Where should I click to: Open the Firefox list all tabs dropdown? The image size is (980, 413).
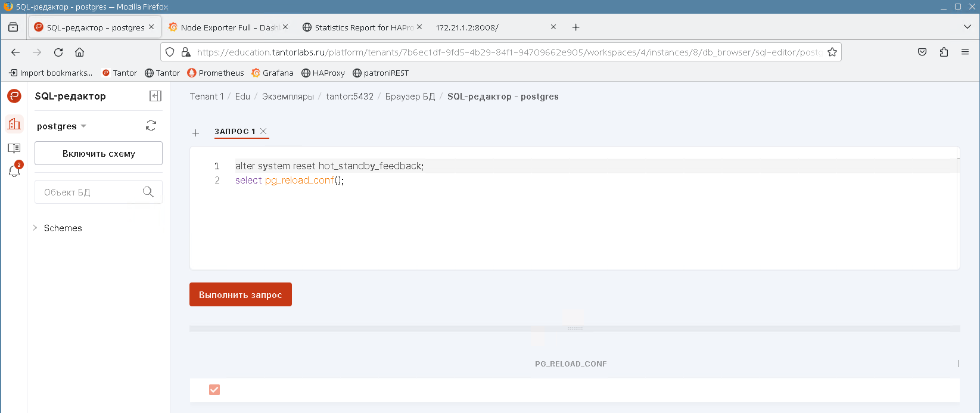point(967,27)
